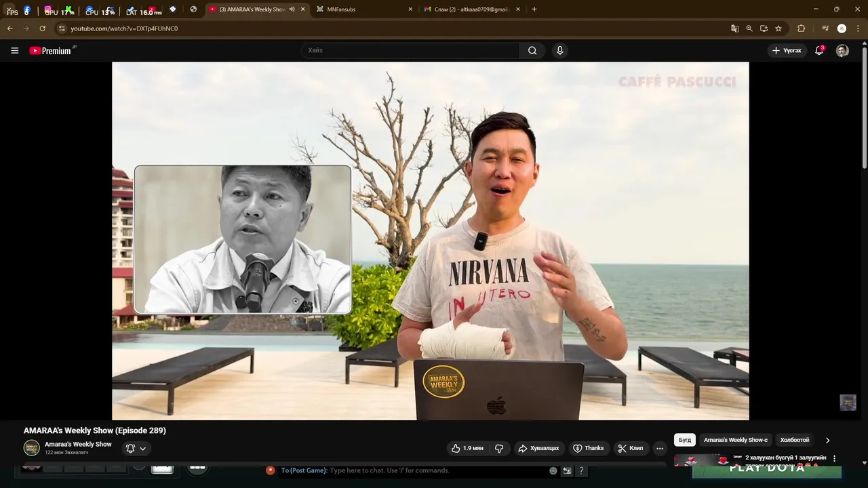Open the tab search dropdown arrow
Image resolution: width=868 pixels, height=488 pixels.
pos(9,9)
